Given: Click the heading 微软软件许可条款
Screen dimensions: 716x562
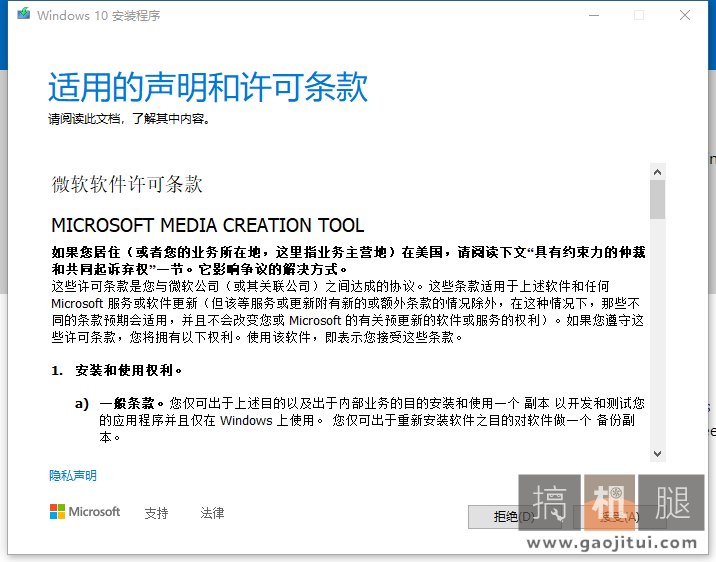Looking at the screenshot, I should [x=127, y=184].
